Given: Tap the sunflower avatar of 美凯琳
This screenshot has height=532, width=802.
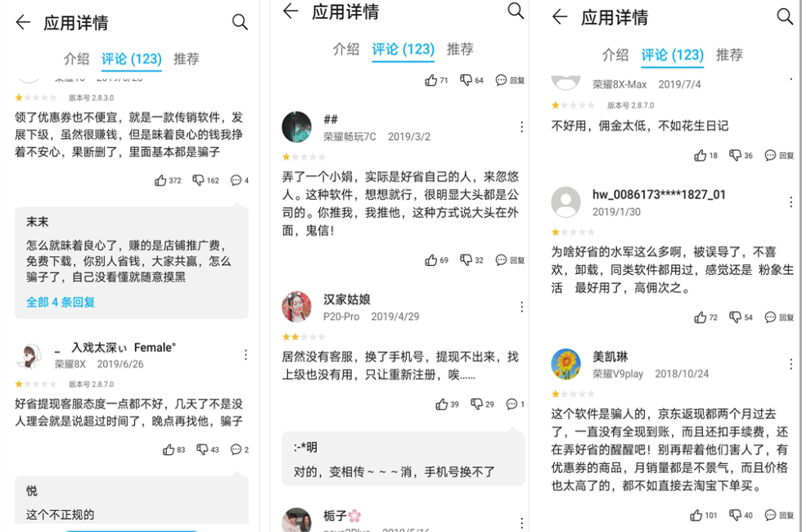Looking at the screenshot, I should tap(565, 364).
